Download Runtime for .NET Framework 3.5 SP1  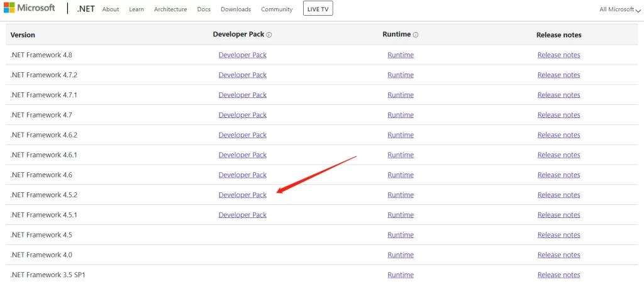click(x=401, y=275)
